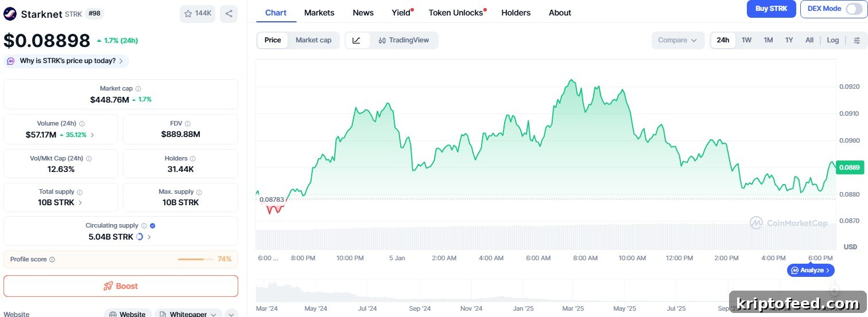
Task: Click the document icon on Whitepaper
Action: (x=163, y=314)
